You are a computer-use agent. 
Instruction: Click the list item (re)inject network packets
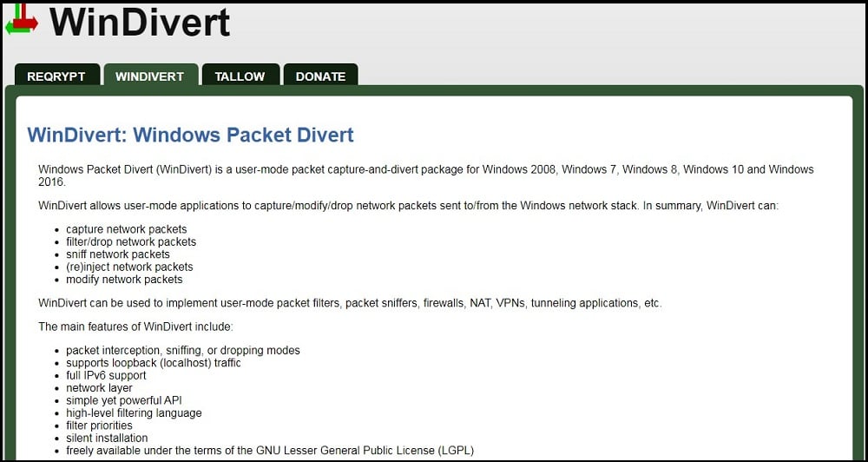click(x=129, y=267)
